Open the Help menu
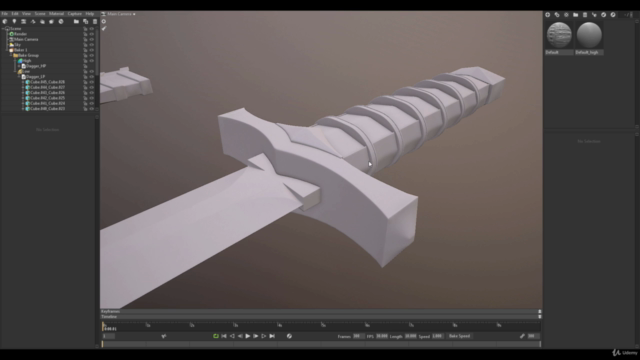Screen dimensions: 640x360 (90, 14)
